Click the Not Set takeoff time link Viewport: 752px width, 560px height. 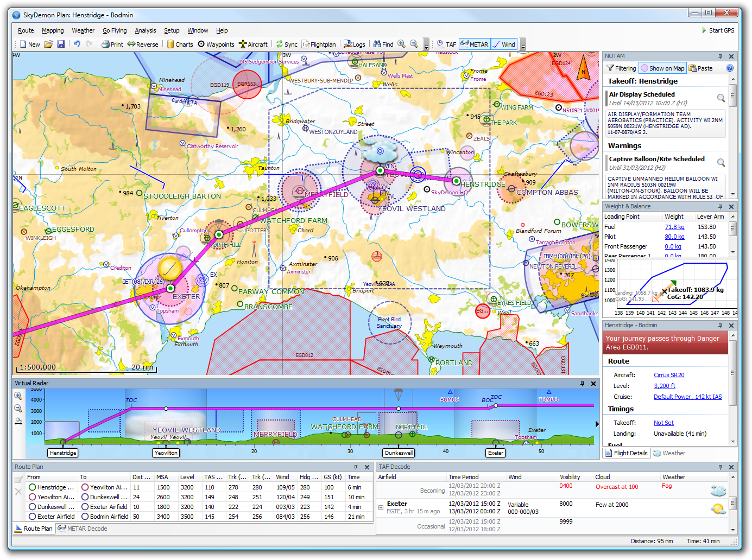point(663,422)
